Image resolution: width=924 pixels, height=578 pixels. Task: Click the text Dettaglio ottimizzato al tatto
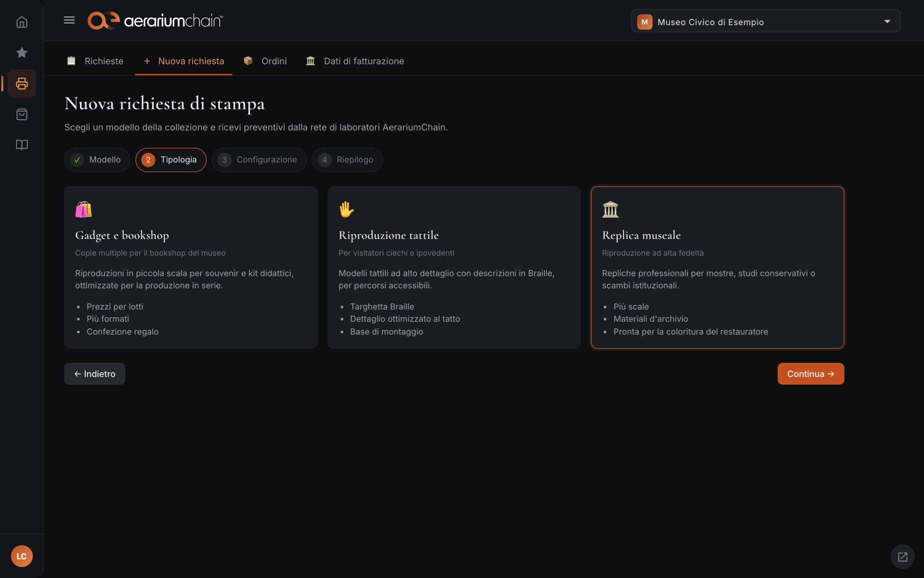point(405,319)
